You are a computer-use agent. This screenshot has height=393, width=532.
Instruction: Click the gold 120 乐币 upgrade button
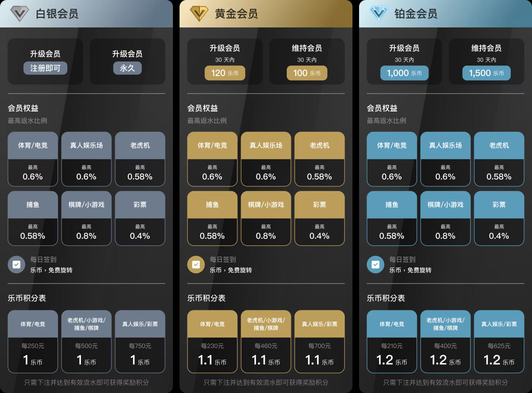coord(225,73)
